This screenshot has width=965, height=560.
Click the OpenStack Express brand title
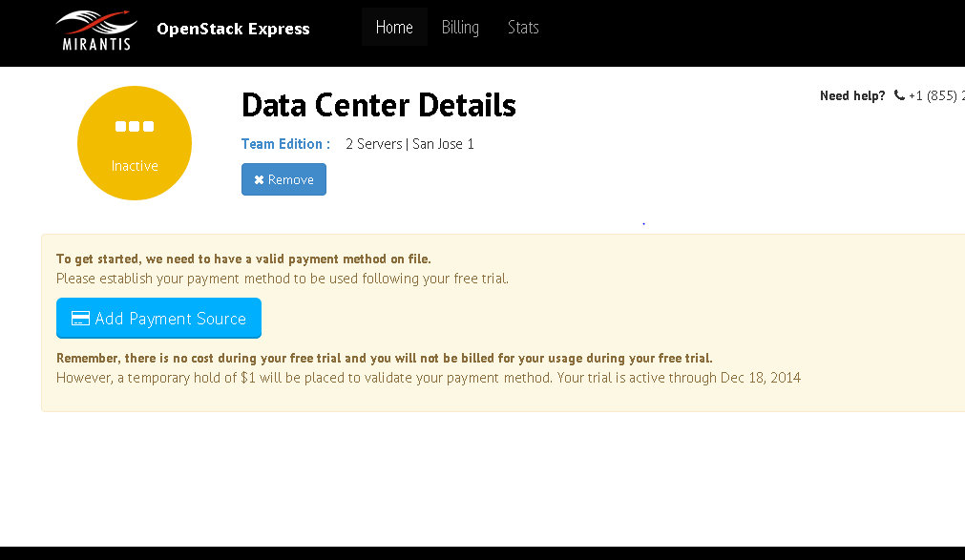233,29
